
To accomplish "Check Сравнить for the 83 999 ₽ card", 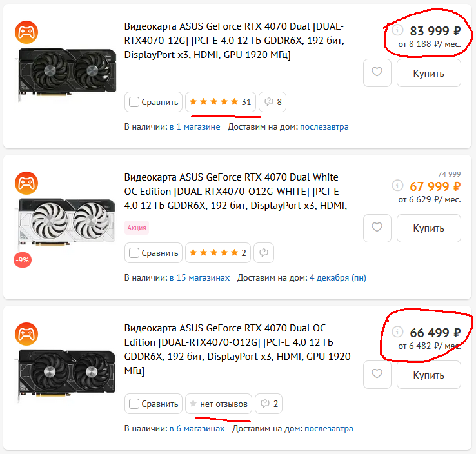I will (x=134, y=102).
